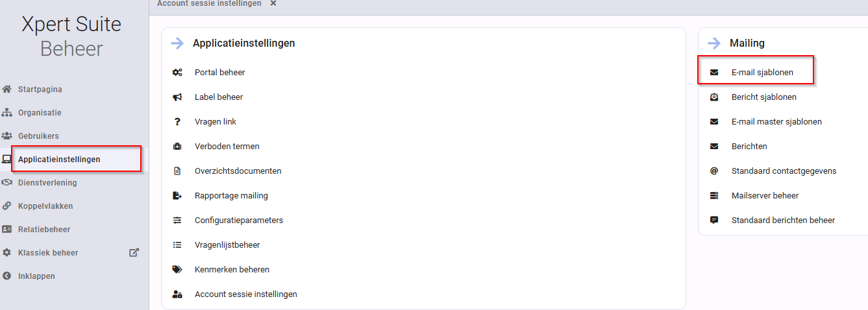Click the at-sign icon for Standaard contactgegevens
This screenshot has height=310, width=868.
(x=714, y=171)
